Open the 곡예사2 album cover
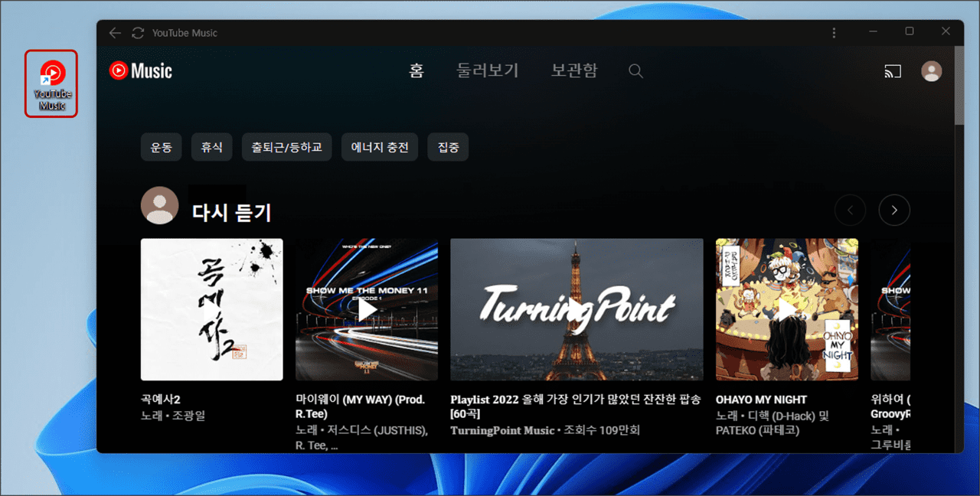The image size is (980, 496). [x=212, y=309]
